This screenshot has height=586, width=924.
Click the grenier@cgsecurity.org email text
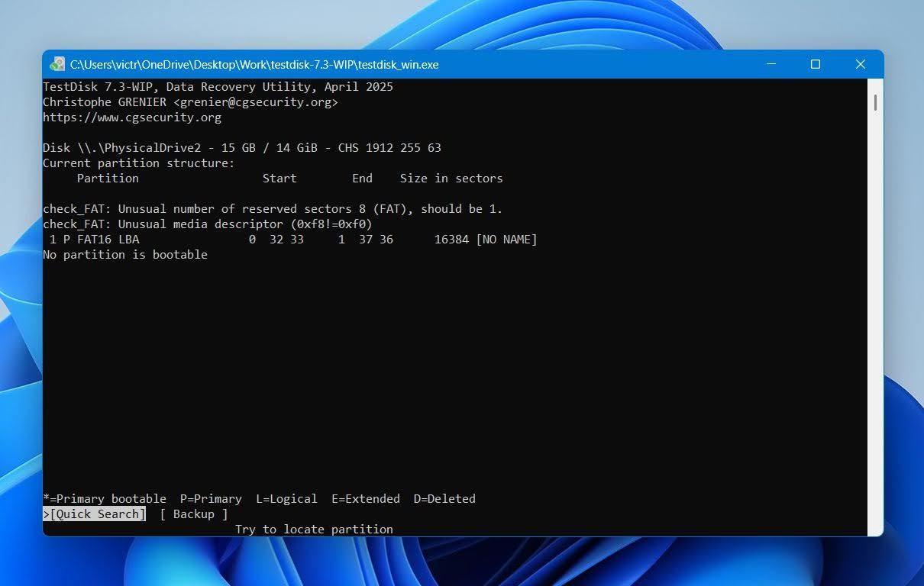[x=256, y=102]
